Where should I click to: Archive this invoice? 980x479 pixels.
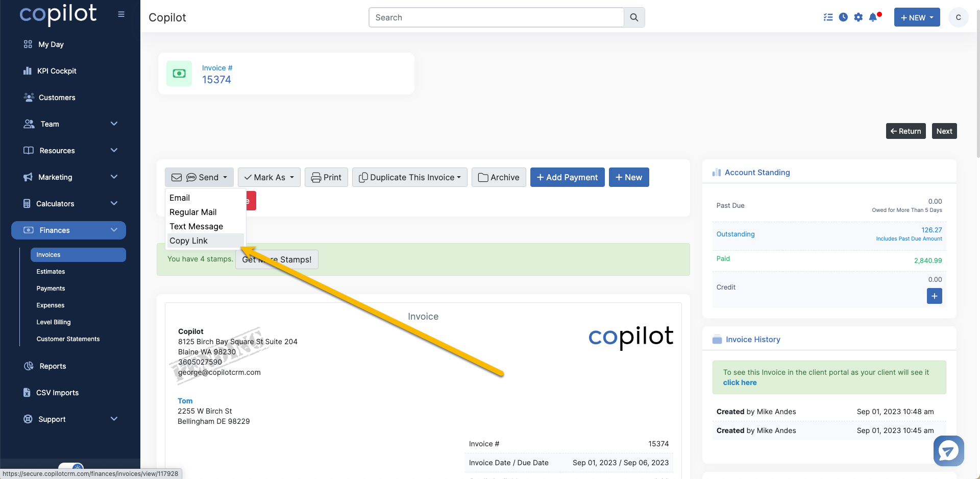[x=499, y=177]
